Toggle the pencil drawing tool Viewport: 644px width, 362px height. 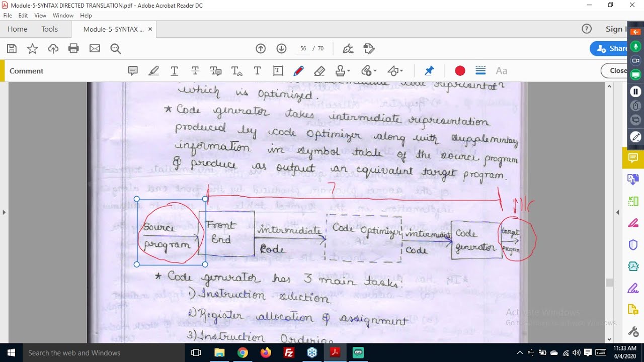[298, 71]
